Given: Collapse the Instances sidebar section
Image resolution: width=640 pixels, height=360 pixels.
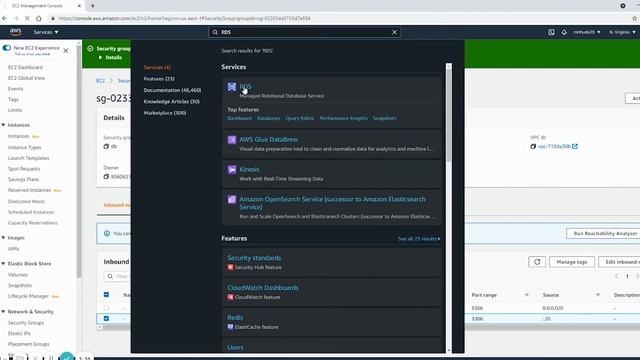Looking at the screenshot, I should (3, 125).
